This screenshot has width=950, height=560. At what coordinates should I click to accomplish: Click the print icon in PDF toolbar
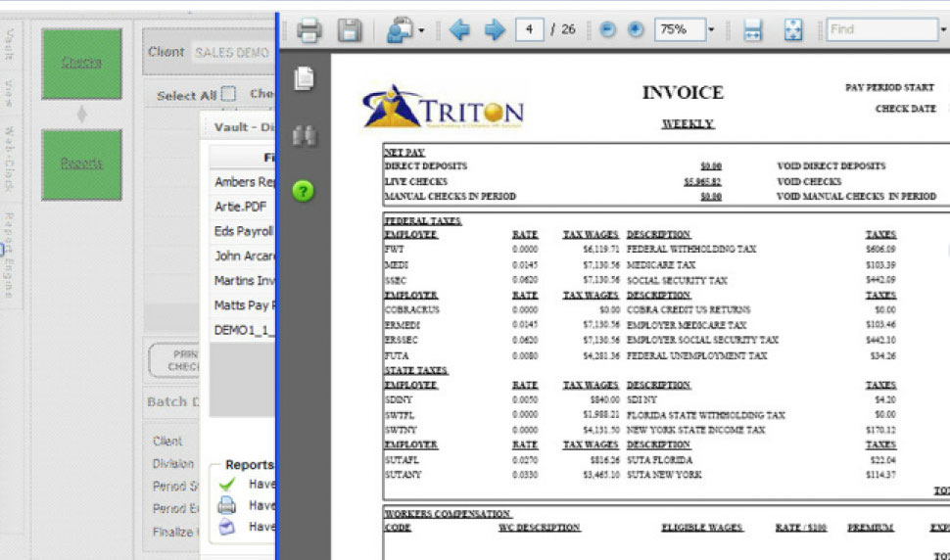[309, 30]
